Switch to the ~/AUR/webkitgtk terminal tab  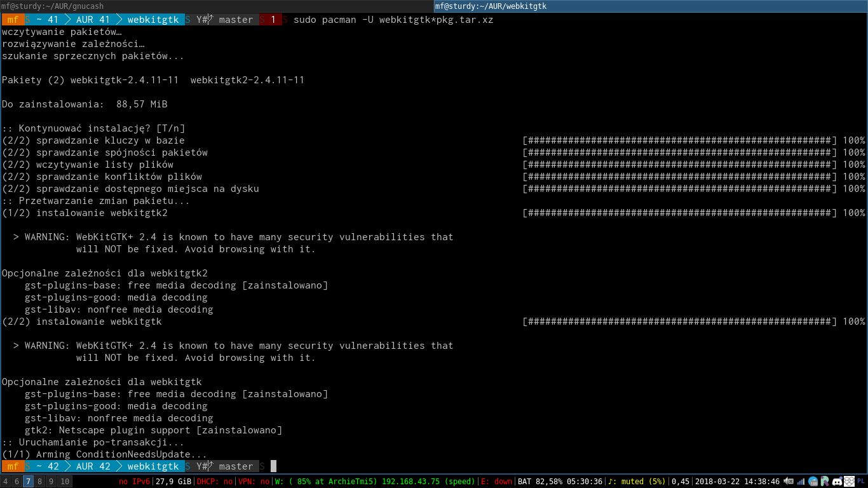tap(651, 6)
